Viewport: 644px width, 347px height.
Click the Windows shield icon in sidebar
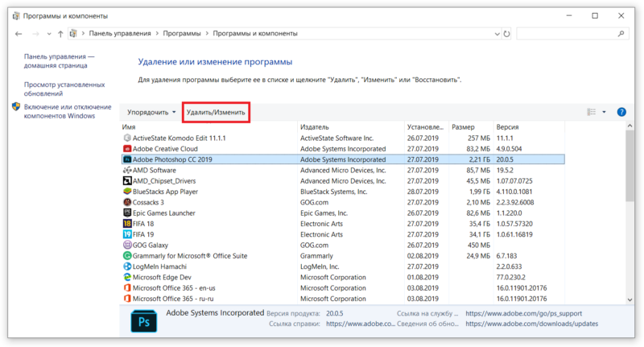coord(16,107)
